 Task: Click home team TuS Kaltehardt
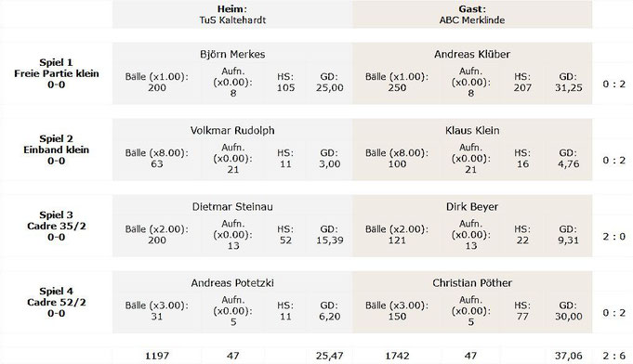click(x=232, y=20)
